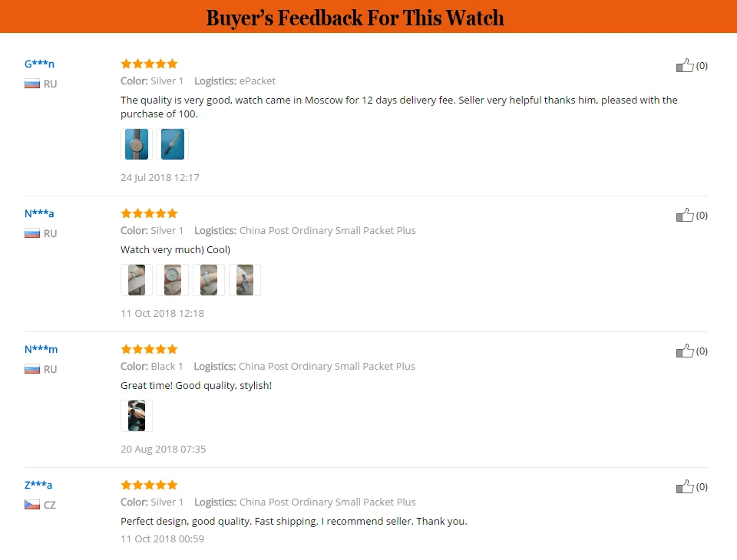The width and height of the screenshot is (737, 560).
Task: Like G***n's review with thumbs-up icon
Action: (x=685, y=65)
